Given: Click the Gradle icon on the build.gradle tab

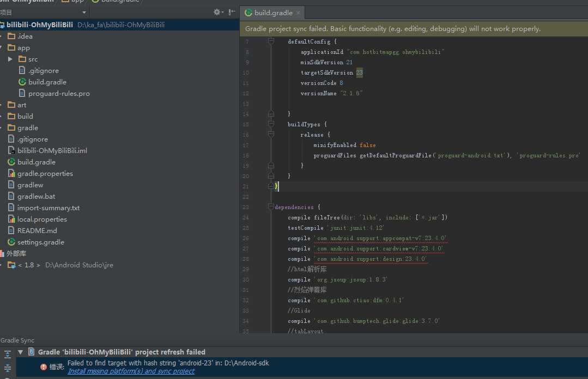Looking at the screenshot, I should (x=248, y=13).
